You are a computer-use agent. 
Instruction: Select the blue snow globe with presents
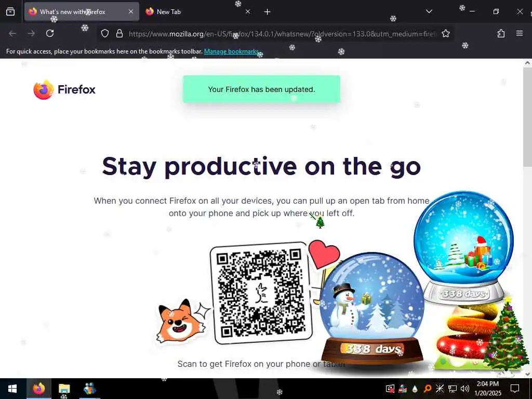(463, 247)
